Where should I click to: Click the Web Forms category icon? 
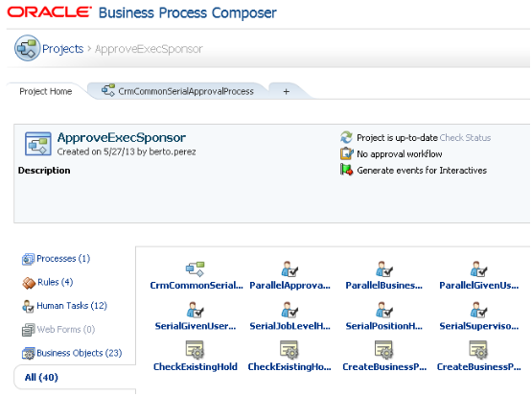(28, 330)
